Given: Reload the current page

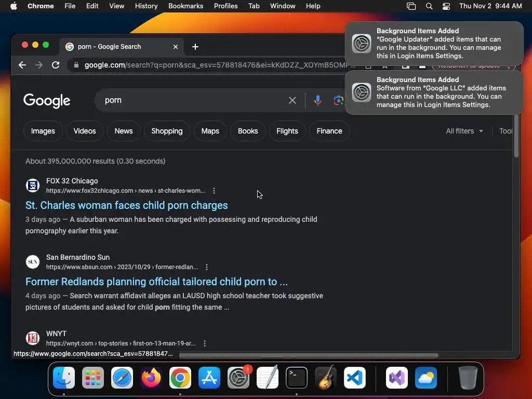Looking at the screenshot, I should click(56, 65).
